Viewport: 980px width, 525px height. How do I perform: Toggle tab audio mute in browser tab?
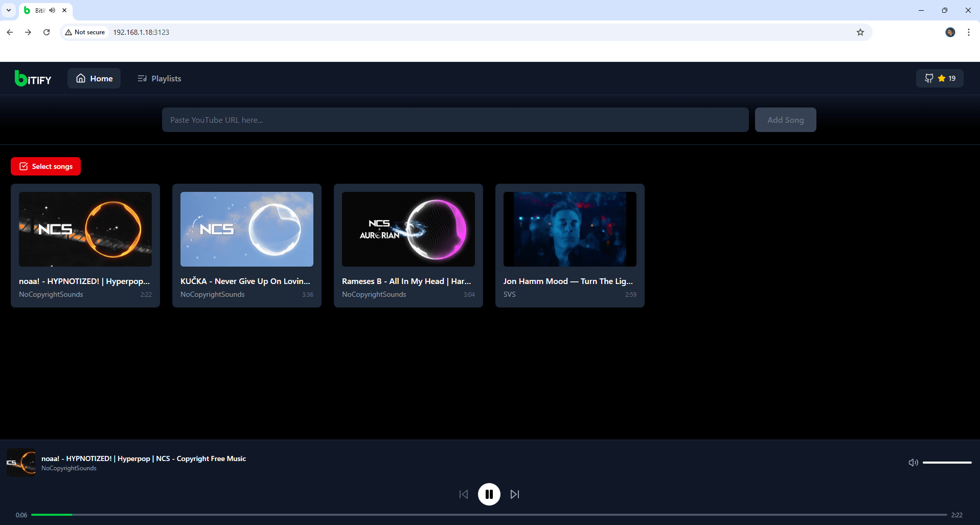(x=52, y=10)
